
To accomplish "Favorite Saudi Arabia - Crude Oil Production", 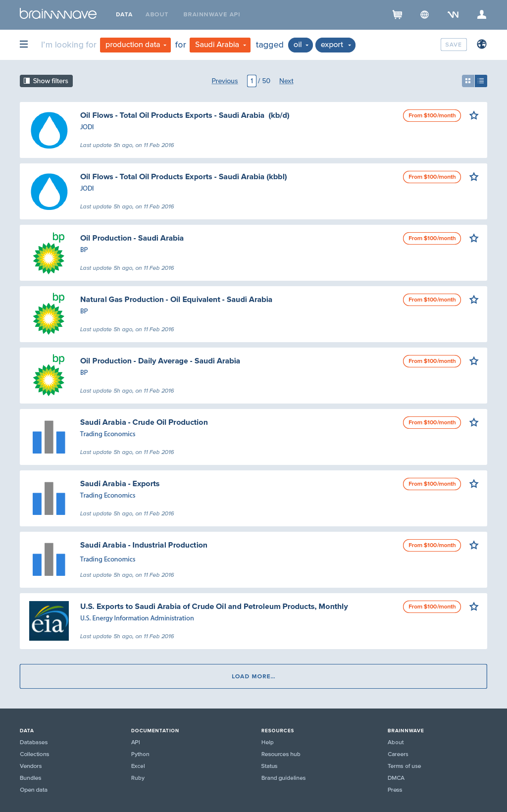I will 474,422.
